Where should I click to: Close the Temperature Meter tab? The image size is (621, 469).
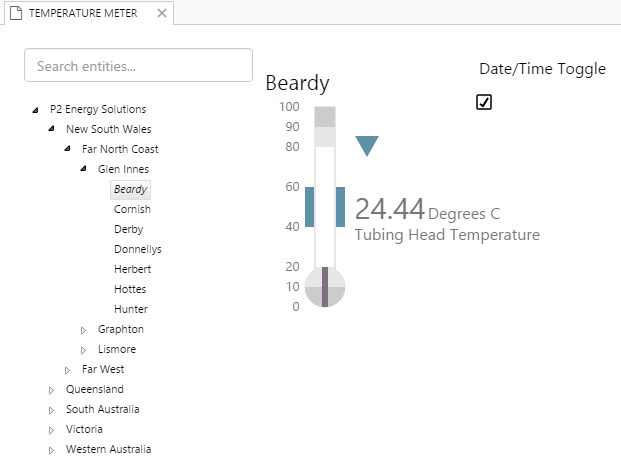pyautogui.click(x=162, y=14)
